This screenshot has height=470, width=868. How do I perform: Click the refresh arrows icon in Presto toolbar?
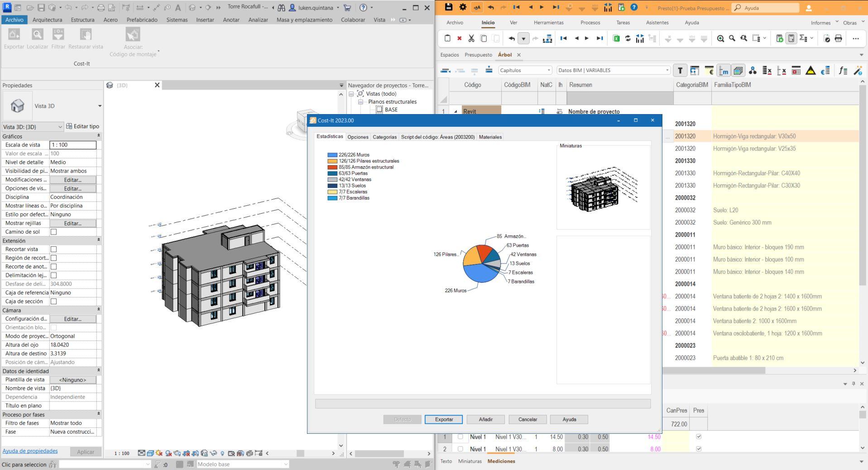(x=628, y=38)
